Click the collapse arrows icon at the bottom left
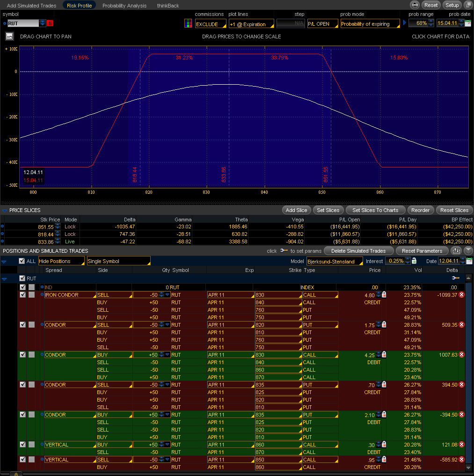The image size is (474, 476). 16,474
